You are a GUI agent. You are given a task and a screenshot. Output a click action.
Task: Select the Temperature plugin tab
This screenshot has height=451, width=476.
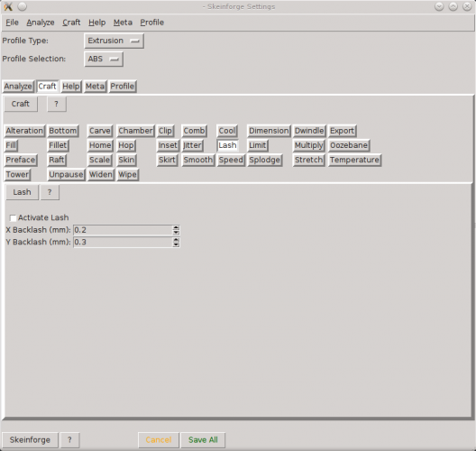354,160
